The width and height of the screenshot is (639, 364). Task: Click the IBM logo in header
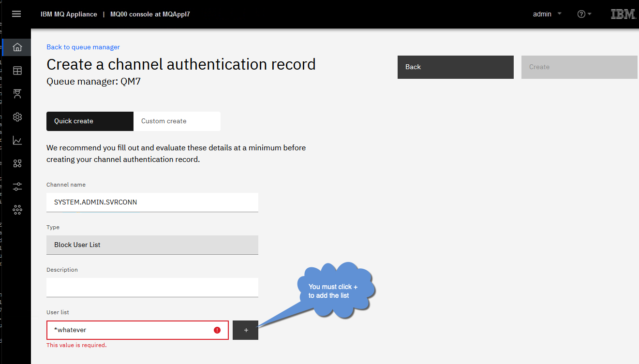pyautogui.click(x=623, y=14)
